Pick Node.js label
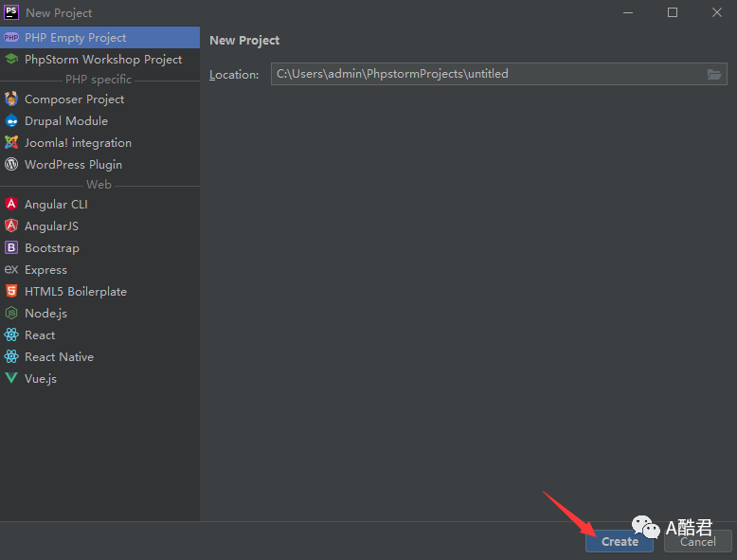737x560 pixels. coord(45,313)
